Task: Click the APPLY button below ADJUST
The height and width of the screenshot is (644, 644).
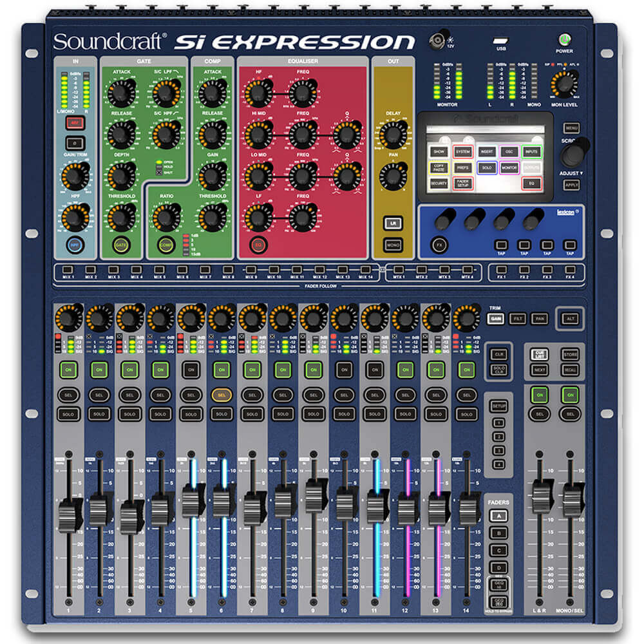Action: 571,185
